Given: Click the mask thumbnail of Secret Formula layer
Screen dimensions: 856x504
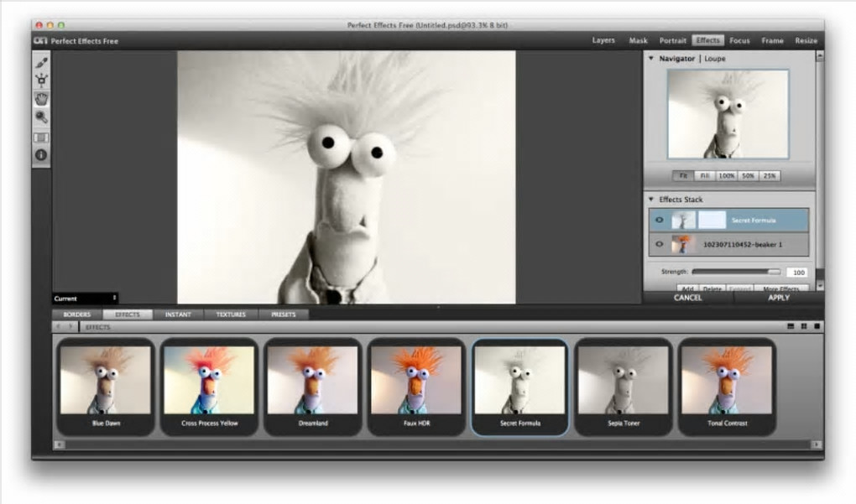Looking at the screenshot, I should [712, 220].
